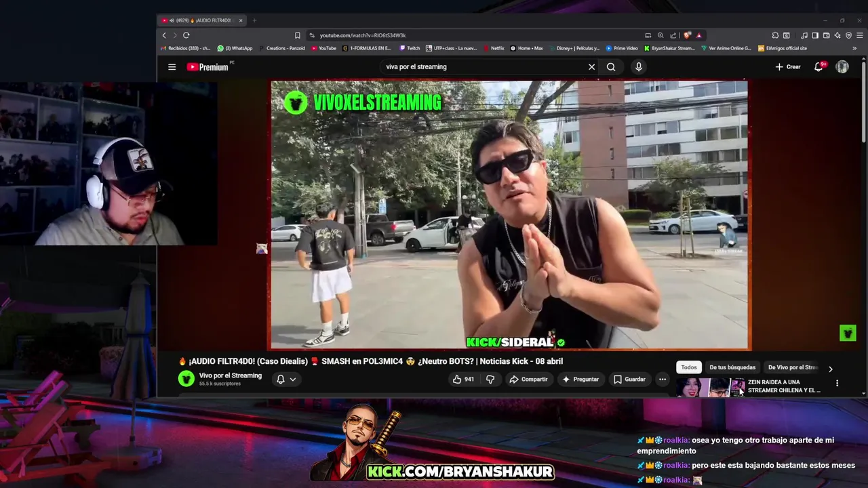Bookmark this page via the address bar icon
The image size is (868, 488).
[x=297, y=35]
